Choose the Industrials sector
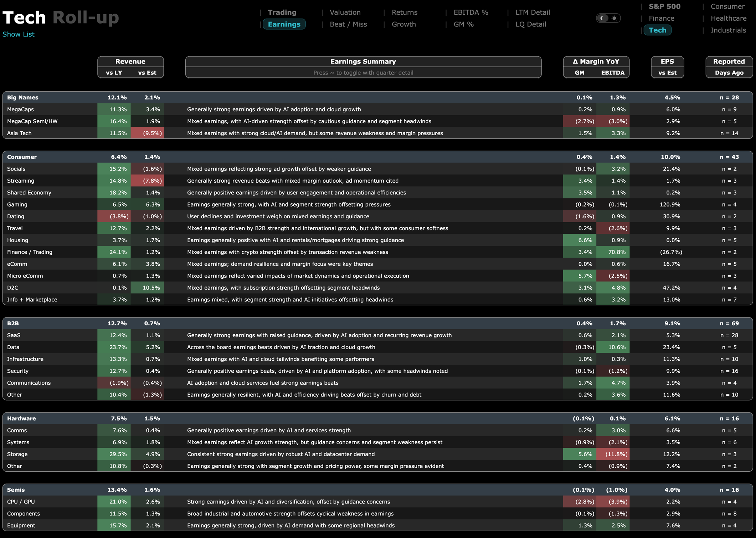 728,30
